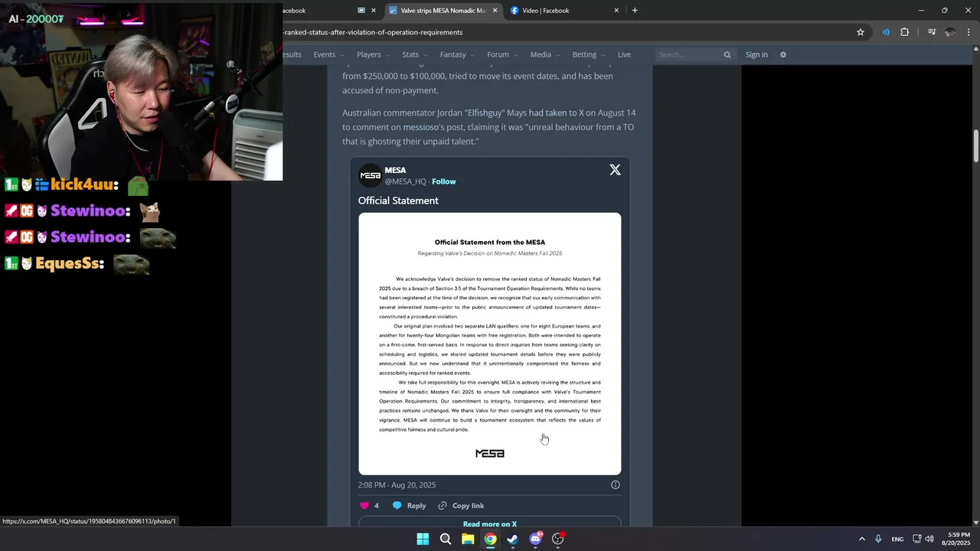Viewport: 980px width, 551px height.
Task: Expand the Stats menu
Action: (415, 54)
